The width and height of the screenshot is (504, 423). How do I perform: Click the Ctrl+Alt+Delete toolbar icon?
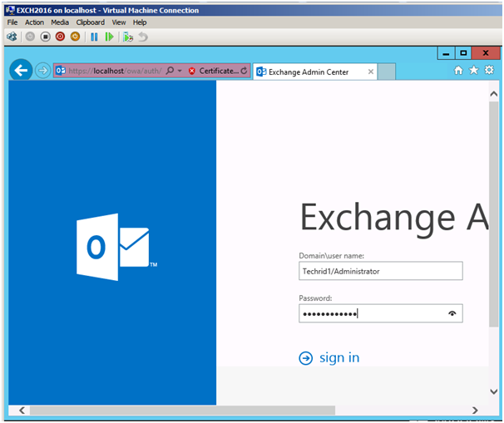click(12, 37)
